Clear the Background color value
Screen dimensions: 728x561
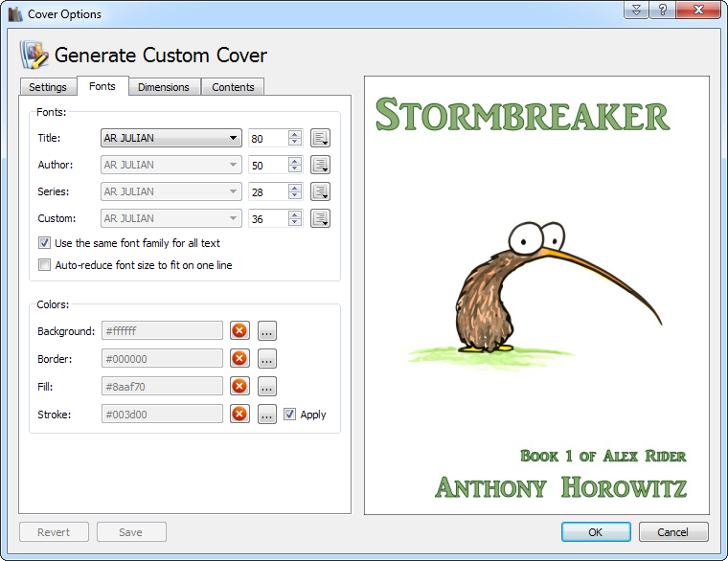coord(239,331)
